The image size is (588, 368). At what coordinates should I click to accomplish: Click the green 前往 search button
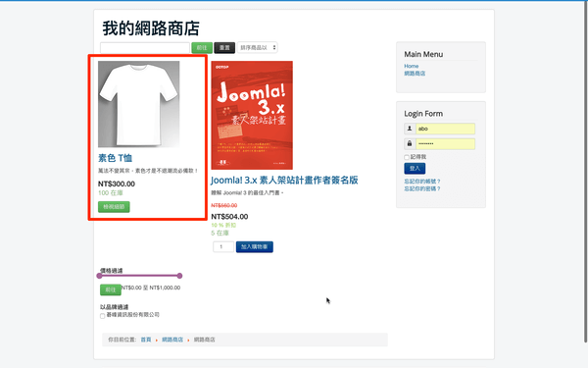[202, 48]
